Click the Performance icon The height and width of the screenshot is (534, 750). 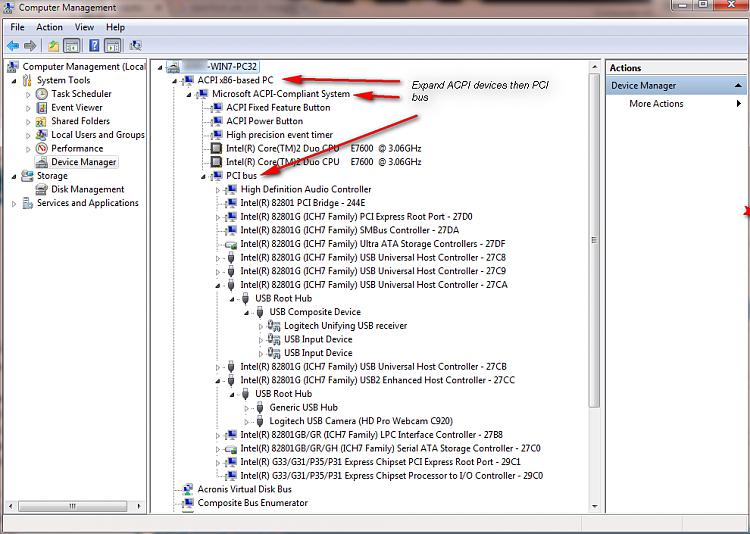click(x=42, y=148)
